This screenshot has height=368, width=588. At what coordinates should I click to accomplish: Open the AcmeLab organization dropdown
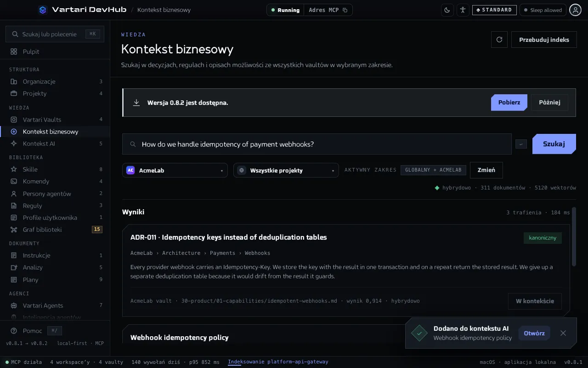point(175,170)
